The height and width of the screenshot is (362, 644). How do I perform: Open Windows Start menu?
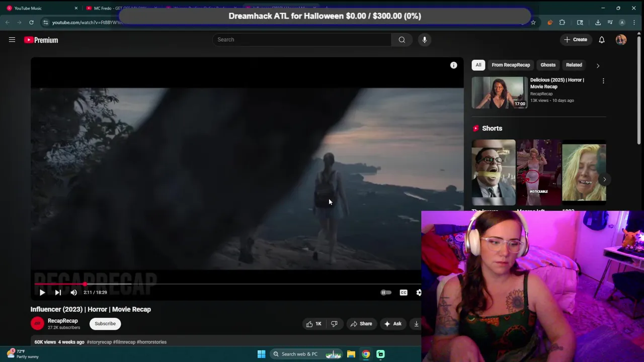261,354
